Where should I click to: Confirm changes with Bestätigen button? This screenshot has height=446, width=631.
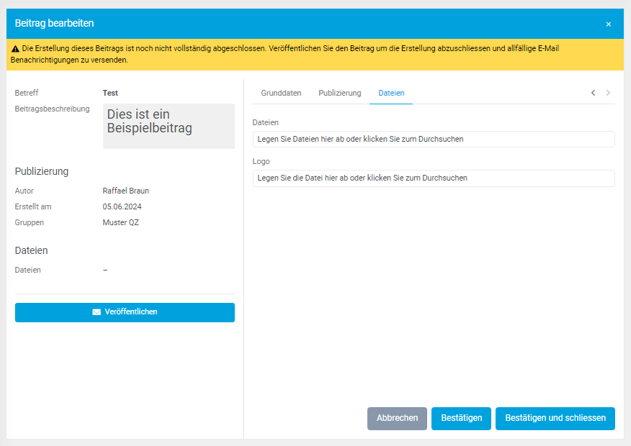click(461, 418)
